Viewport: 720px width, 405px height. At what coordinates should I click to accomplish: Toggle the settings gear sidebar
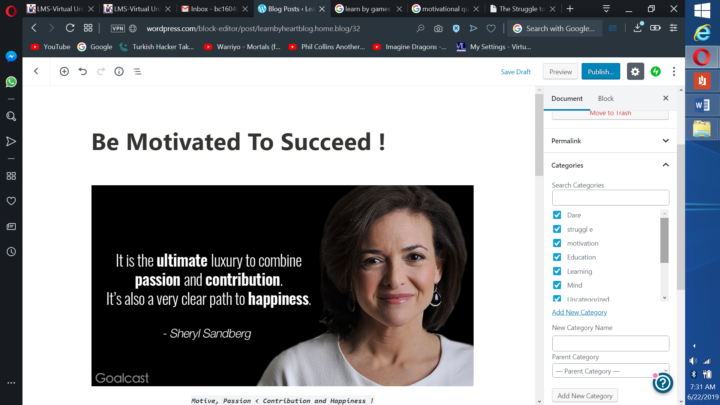coord(635,72)
